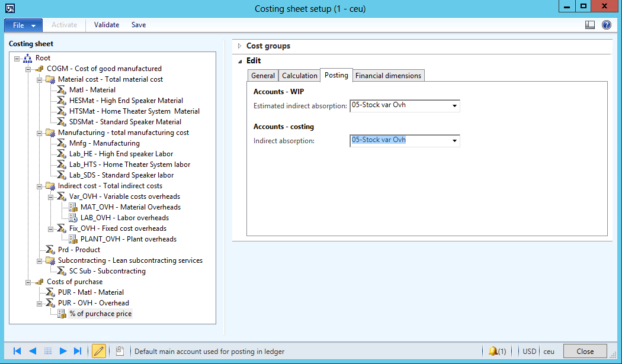Switch to the Calculation tab

tap(299, 76)
